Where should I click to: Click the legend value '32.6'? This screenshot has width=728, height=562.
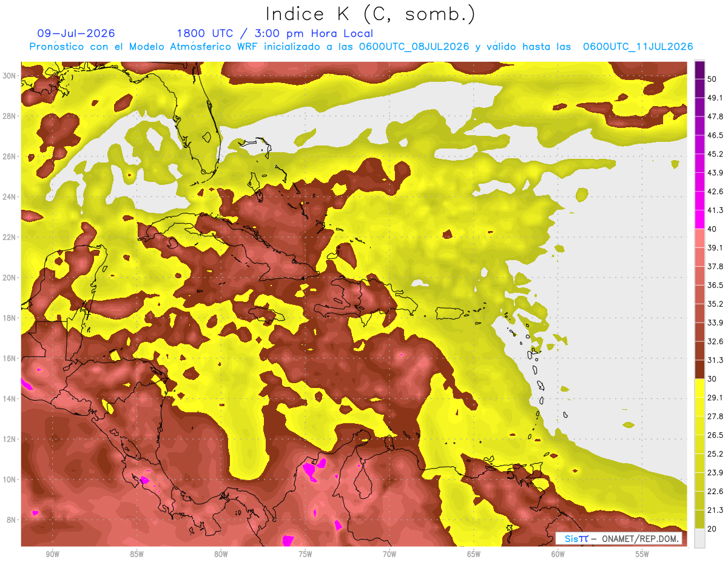(x=715, y=341)
